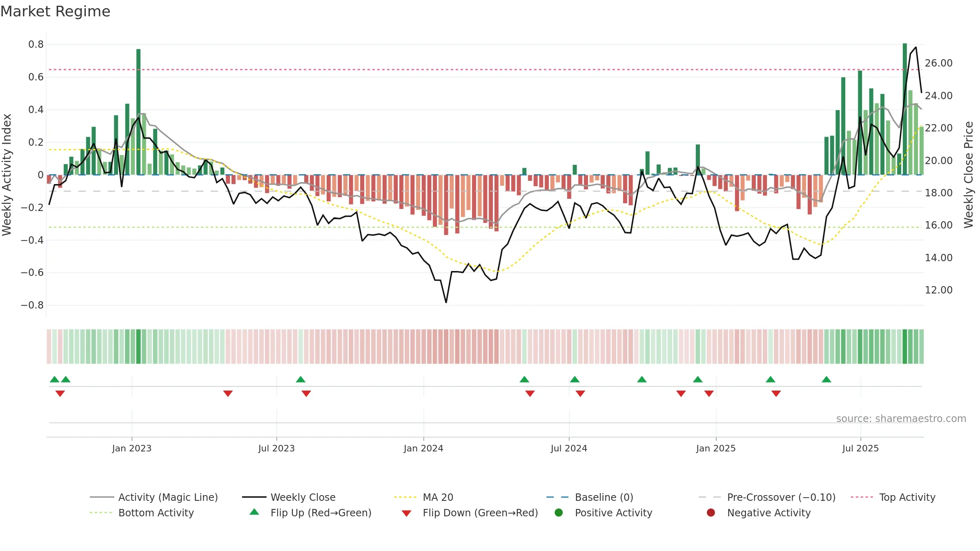The image size is (980, 551).
Task: Select the flip-down marker before July 2023
Action: coord(228,393)
